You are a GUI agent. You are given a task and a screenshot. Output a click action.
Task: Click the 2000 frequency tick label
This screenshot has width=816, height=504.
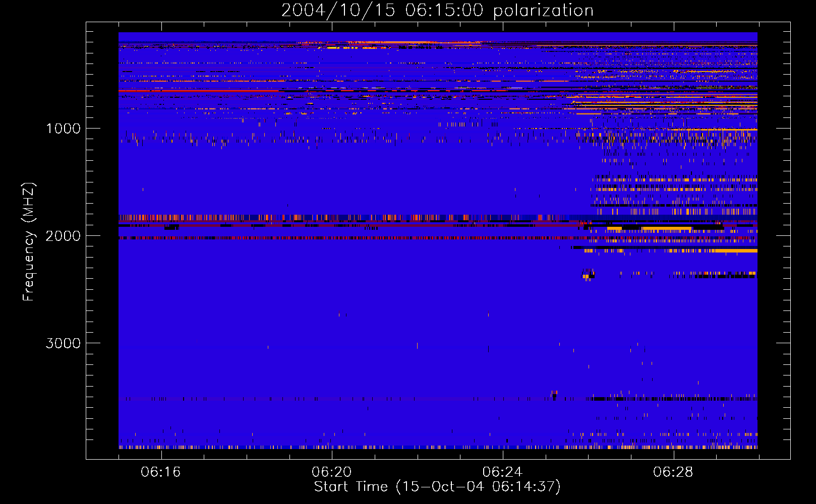coord(63,236)
